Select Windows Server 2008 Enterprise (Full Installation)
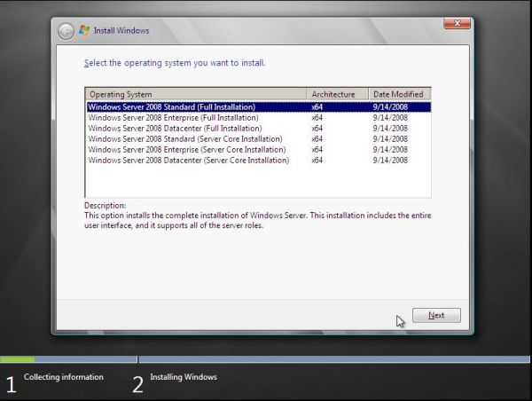Viewport: 532px width, 401px height. (x=259, y=118)
